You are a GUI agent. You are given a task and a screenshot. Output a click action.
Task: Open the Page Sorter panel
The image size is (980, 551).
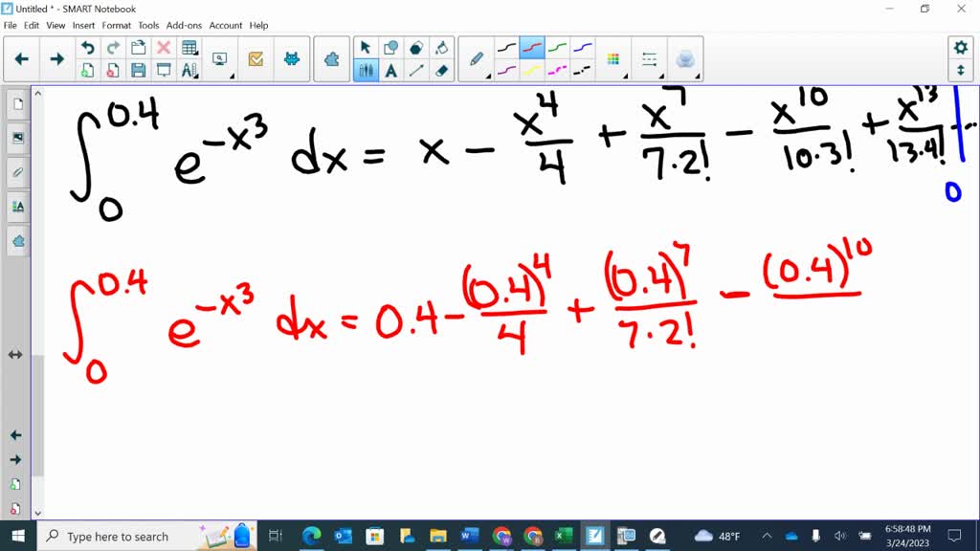tap(15, 103)
